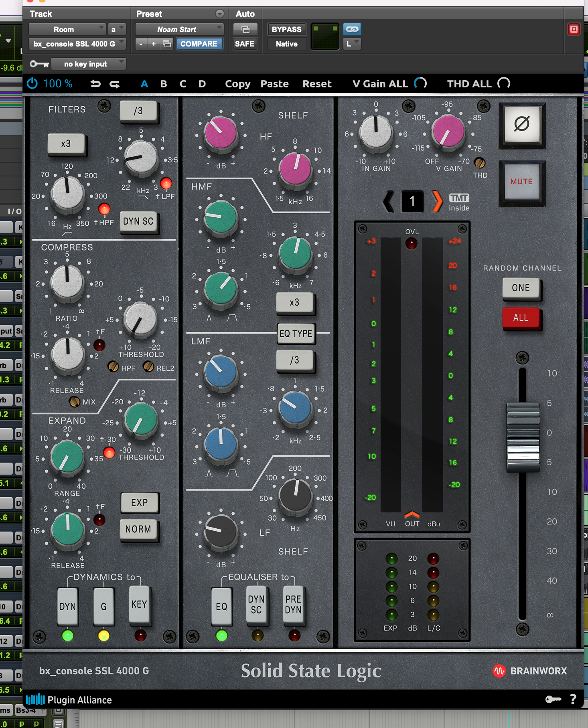
Task: Open the Noam Start preset dropdown
Action: click(179, 29)
